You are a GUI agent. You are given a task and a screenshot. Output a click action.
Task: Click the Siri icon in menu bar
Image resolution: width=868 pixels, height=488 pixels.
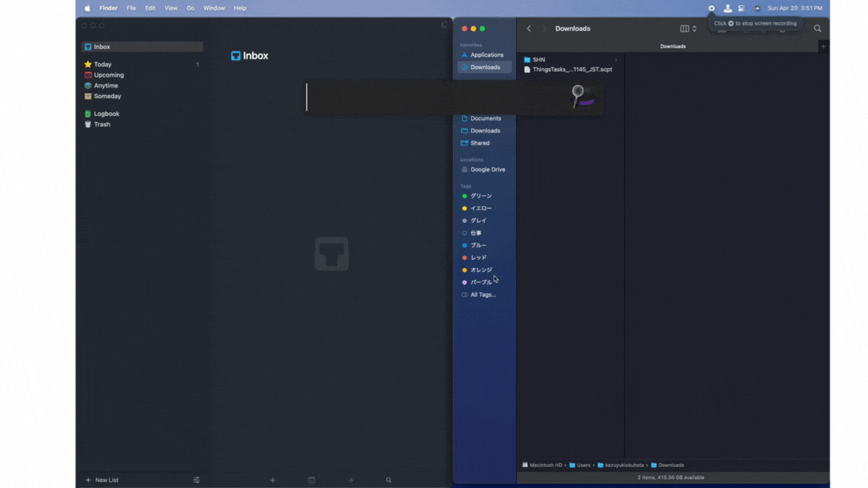point(756,8)
